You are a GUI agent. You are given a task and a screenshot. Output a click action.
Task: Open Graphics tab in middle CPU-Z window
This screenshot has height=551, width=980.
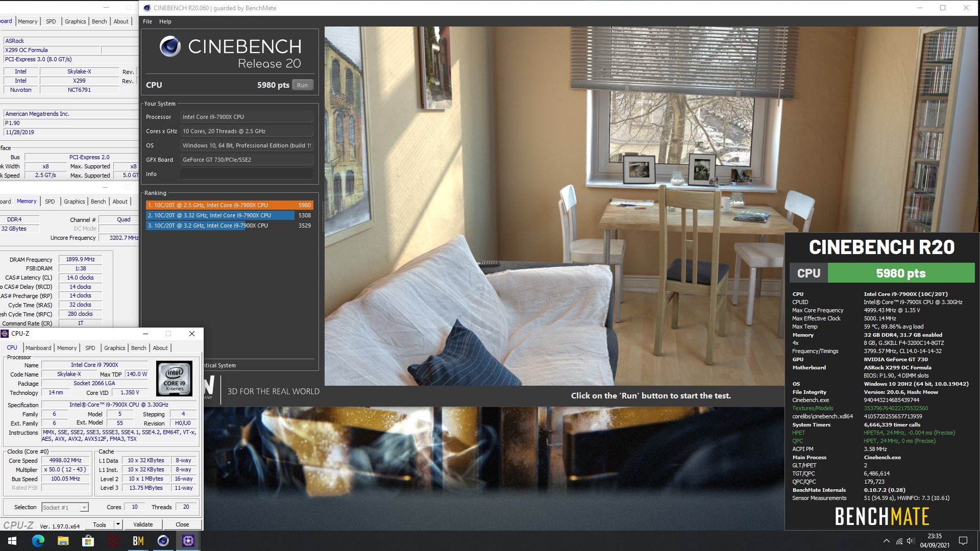(x=75, y=202)
